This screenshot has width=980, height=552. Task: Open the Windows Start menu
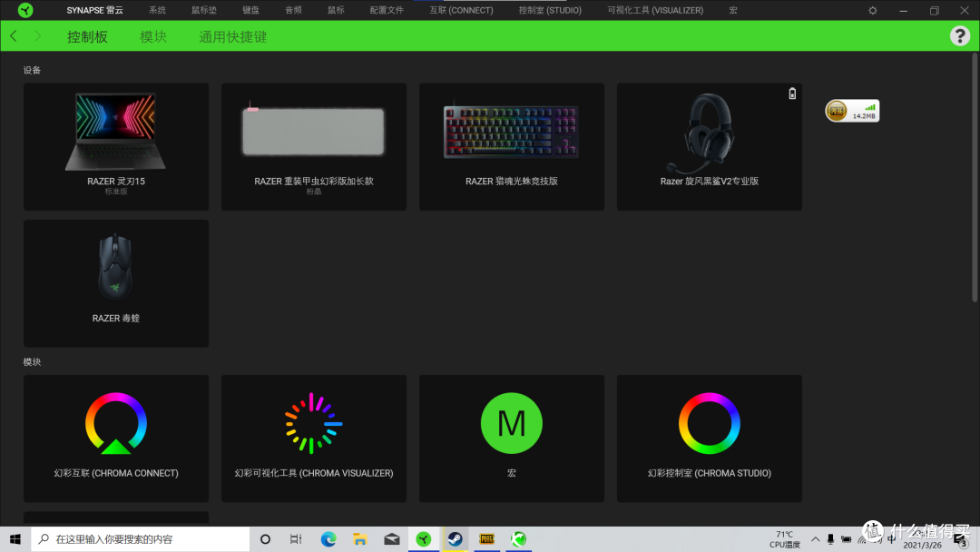click(15, 539)
